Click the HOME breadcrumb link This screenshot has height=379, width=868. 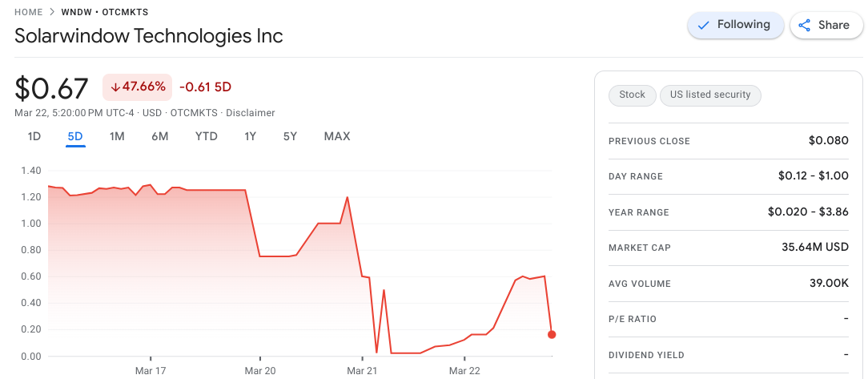(x=29, y=12)
